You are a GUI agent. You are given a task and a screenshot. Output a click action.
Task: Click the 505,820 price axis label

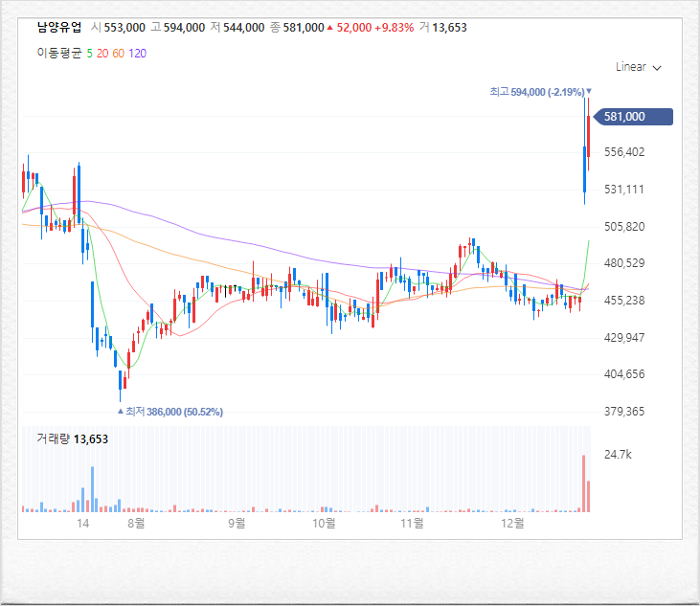(623, 227)
